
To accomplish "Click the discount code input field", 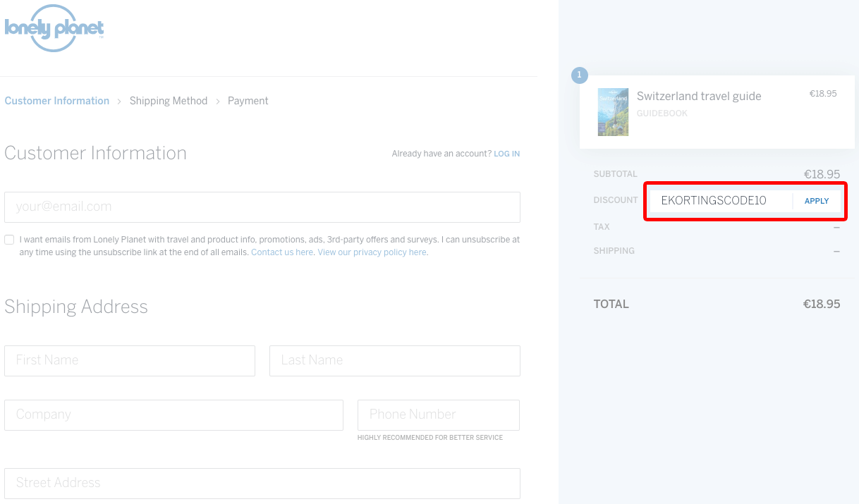I will (719, 201).
